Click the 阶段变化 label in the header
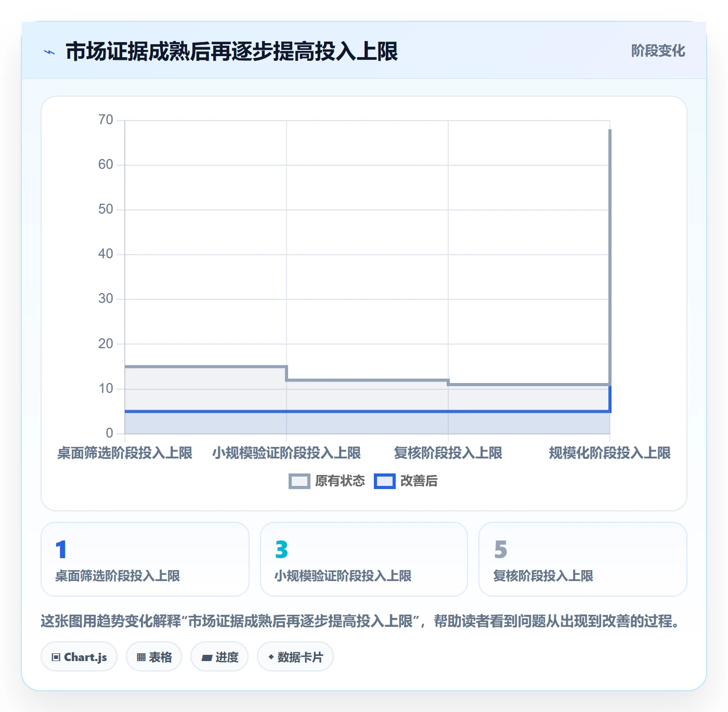The image size is (728, 712). click(x=658, y=51)
